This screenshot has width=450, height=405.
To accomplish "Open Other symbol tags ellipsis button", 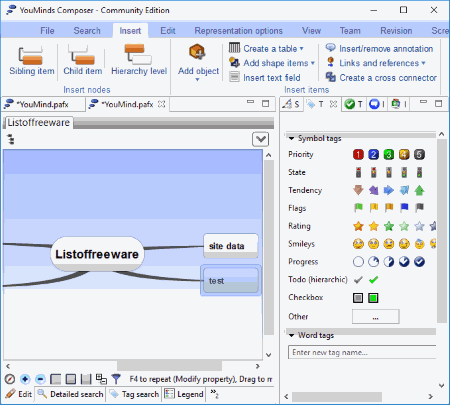I will [x=375, y=316].
